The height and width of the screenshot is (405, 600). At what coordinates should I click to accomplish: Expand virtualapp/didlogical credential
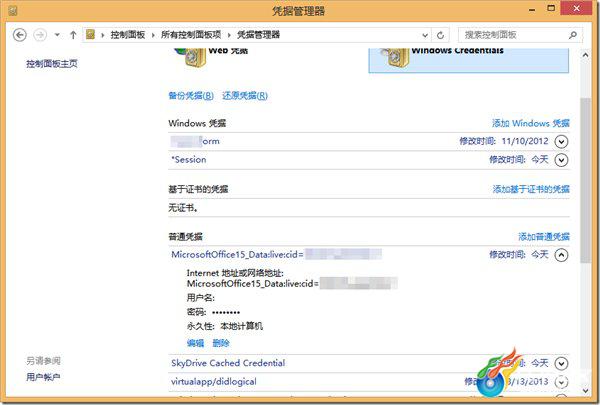561,382
